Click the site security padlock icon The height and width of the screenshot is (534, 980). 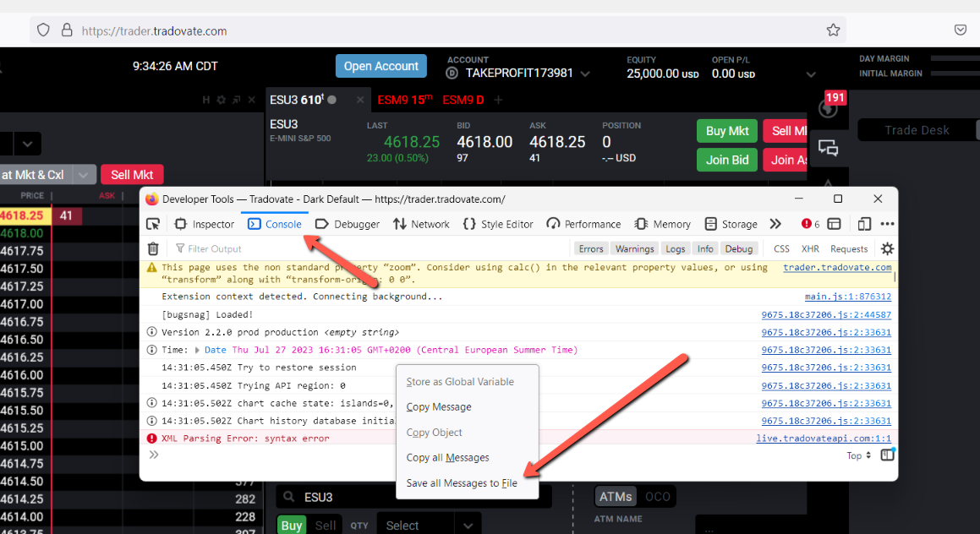67,30
